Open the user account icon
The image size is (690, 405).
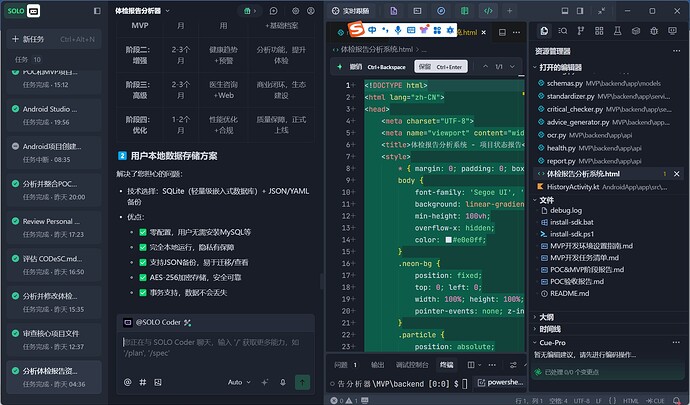[x=311, y=11]
